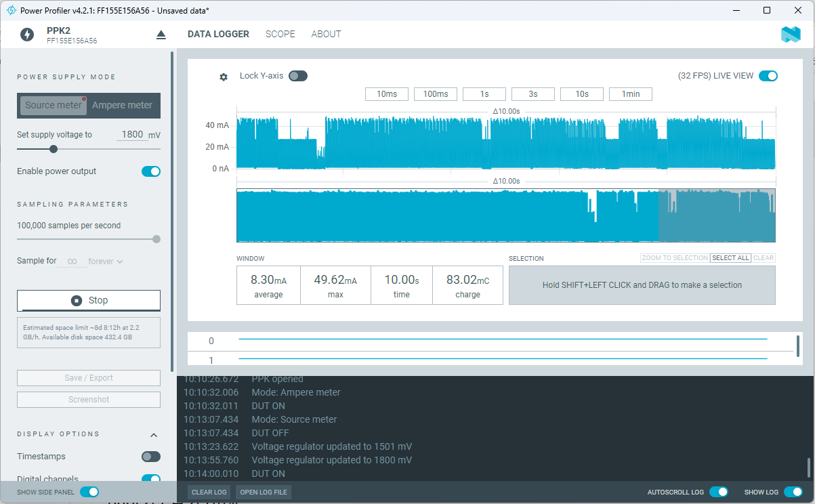This screenshot has width=815, height=504.
Task: Set time window to 3s
Action: (533, 94)
